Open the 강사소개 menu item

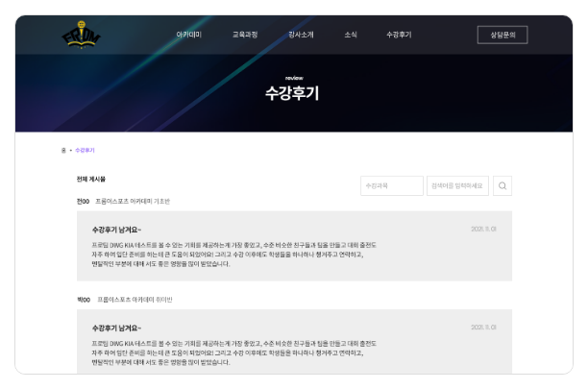tap(302, 35)
